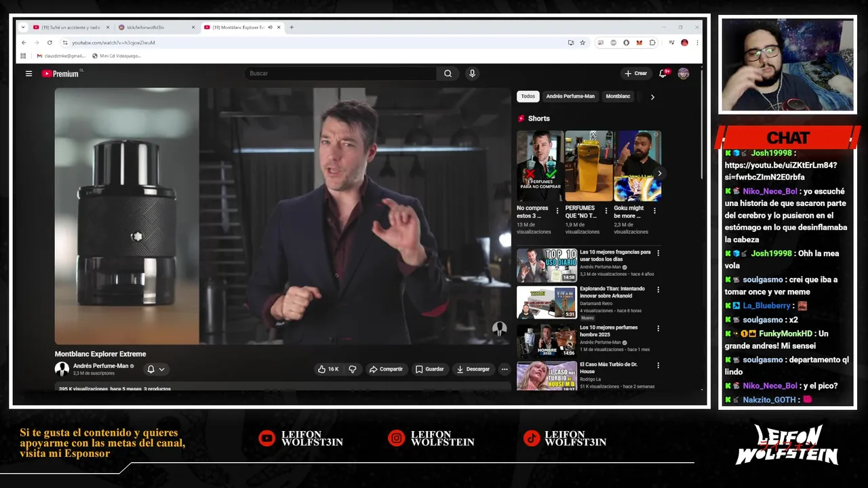The width and height of the screenshot is (868, 488).
Task: Bookmark this page with the star
Action: click(582, 43)
